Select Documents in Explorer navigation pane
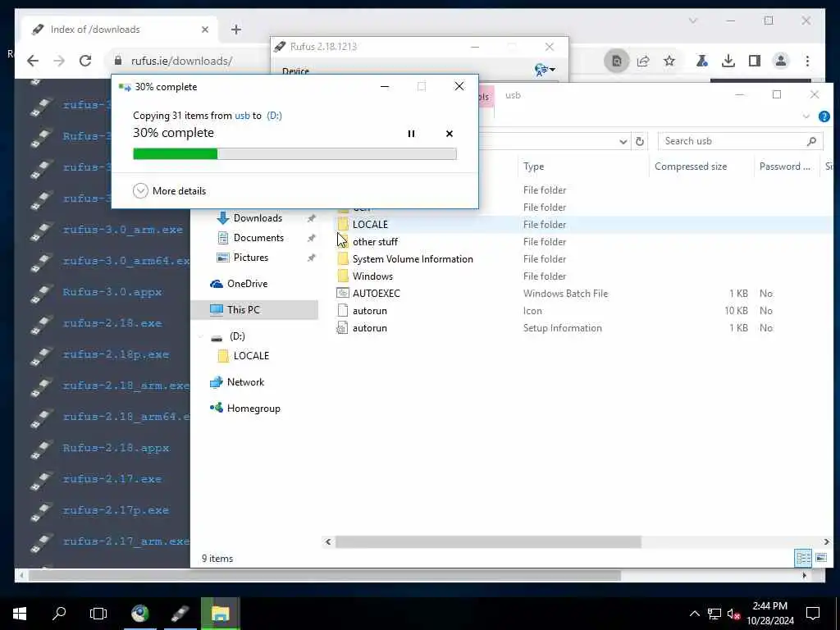The height and width of the screenshot is (630, 840). [258, 238]
